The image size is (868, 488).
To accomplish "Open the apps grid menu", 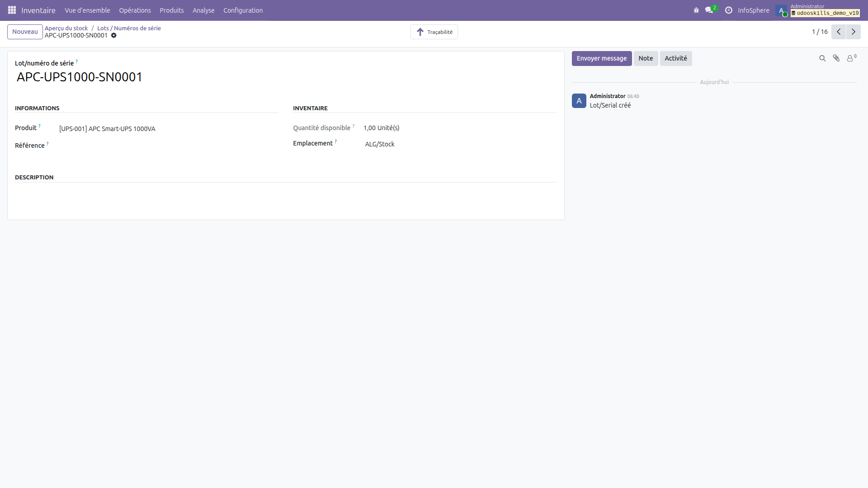I will [12, 10].
